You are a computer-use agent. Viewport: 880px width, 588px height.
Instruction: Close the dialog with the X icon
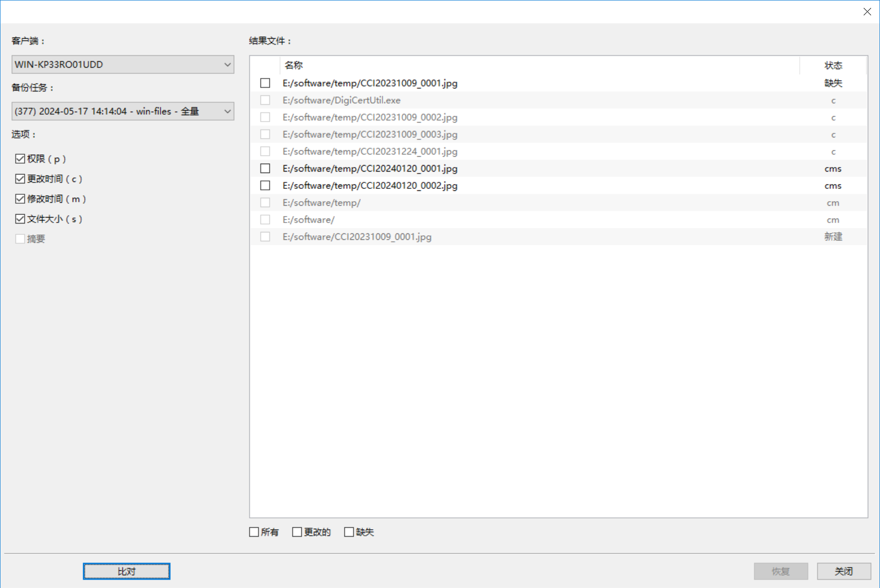(x=867, y=11)
